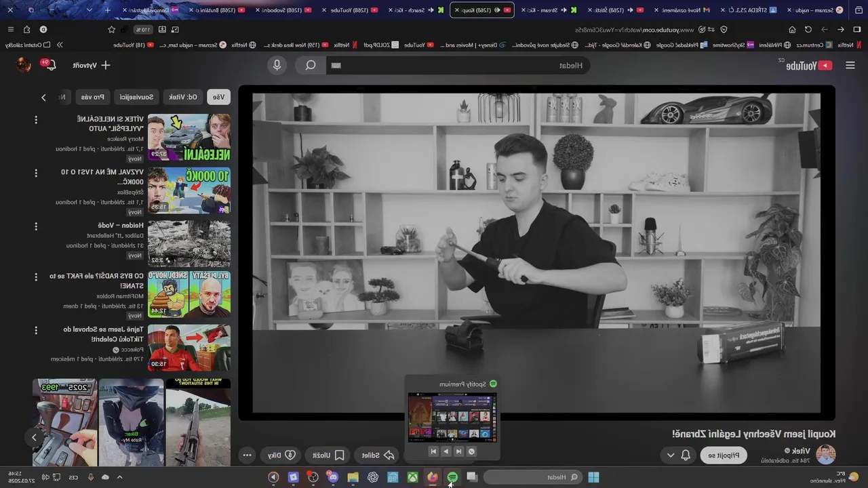The image size is (868, 488).
Task: Open more actions ellipsis next to Díky
Action: click(x=248, y=455)
